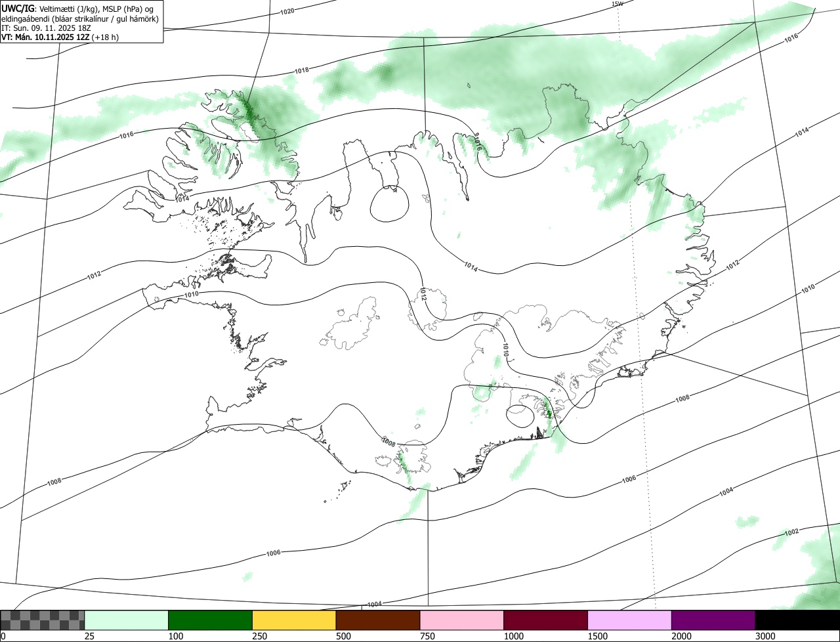Click the "1018" isobar label
This screenshot has width=840, height=642.
click(x=302, y=70)
